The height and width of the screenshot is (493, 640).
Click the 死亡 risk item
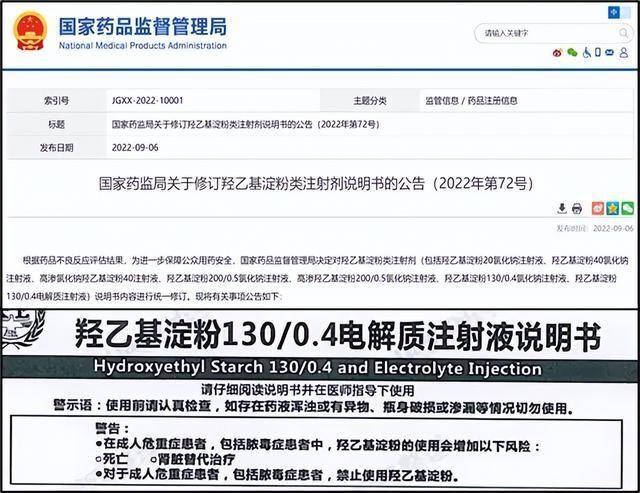[112, 459]
